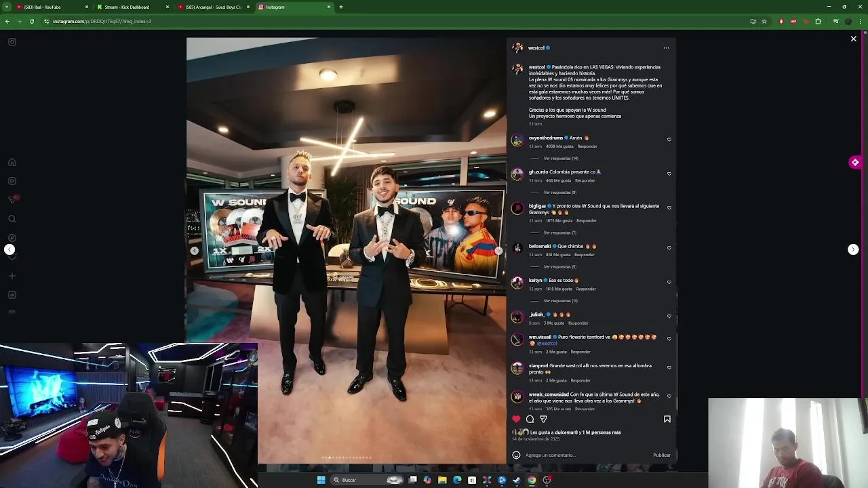Bookmark this page with star icon
868x488 pixels.
[764, 21]
